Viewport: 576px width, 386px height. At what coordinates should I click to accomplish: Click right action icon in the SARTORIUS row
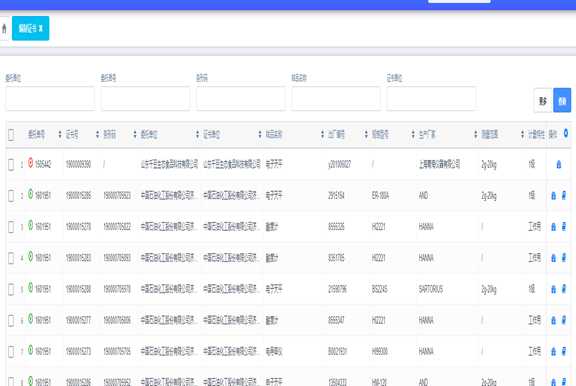click(564, 289)
